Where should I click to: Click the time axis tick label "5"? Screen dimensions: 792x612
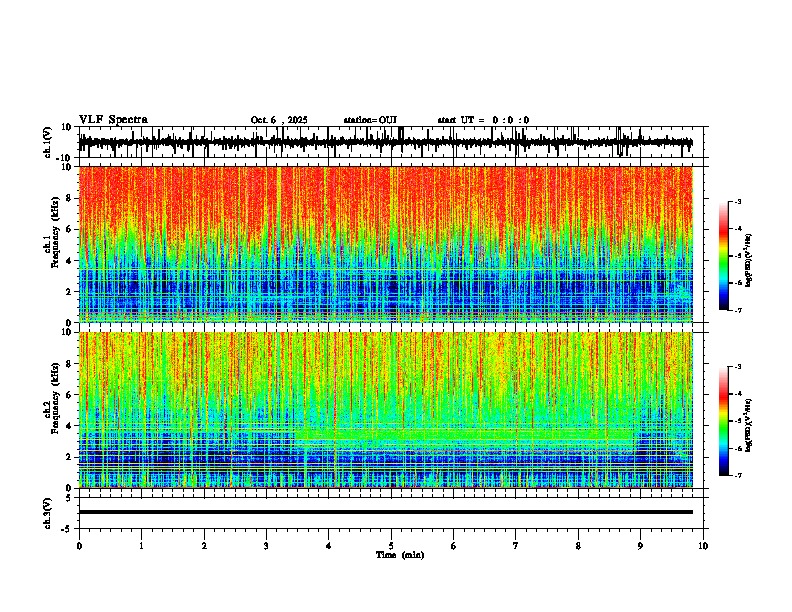pyautogui.click(x=391, y=546)
